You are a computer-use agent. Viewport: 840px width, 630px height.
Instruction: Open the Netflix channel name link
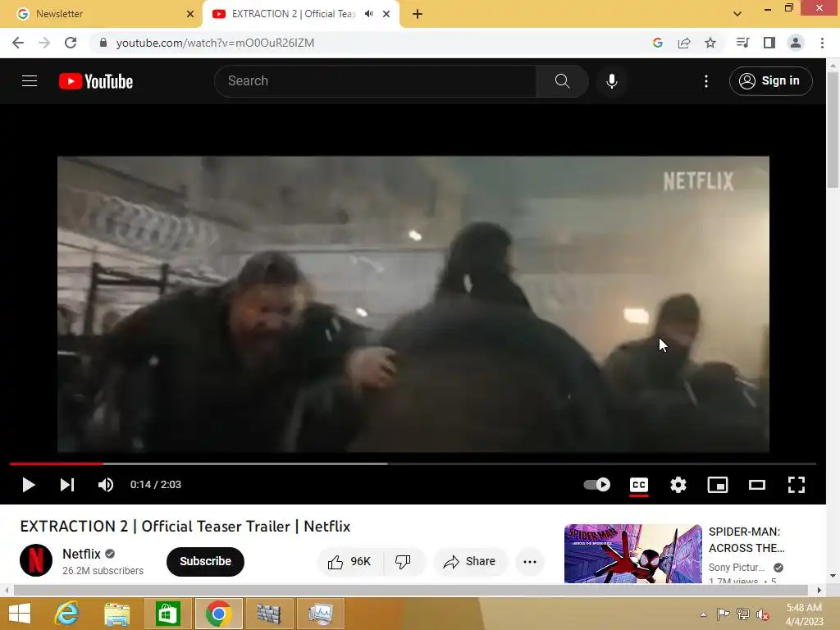pos(81,554)
